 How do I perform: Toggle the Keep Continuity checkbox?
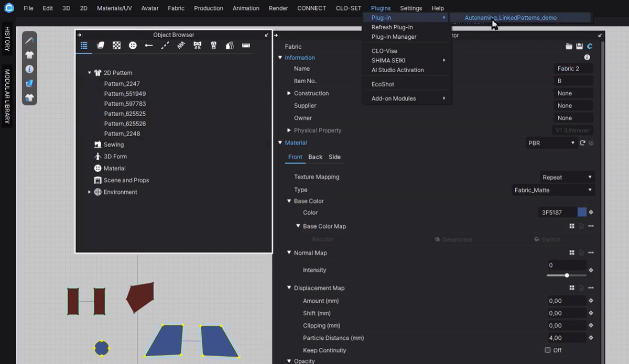tap(548, 350)
